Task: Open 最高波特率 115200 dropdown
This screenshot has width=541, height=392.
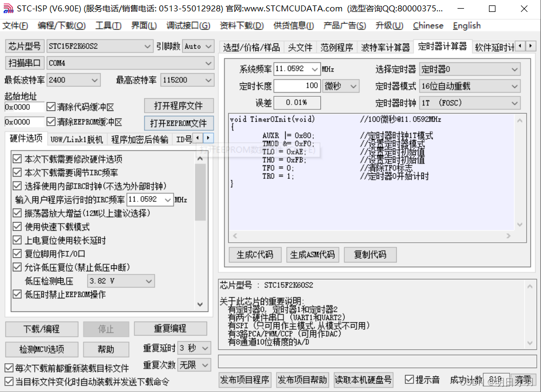Action: [188, 80]
